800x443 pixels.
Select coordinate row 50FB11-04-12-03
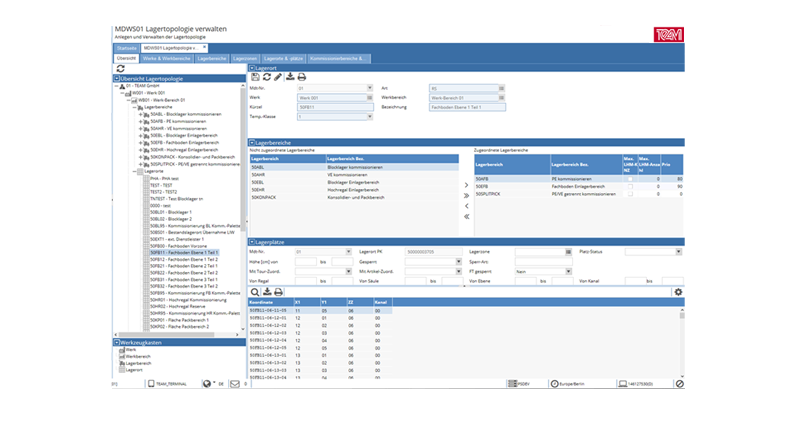click(320, 333)
